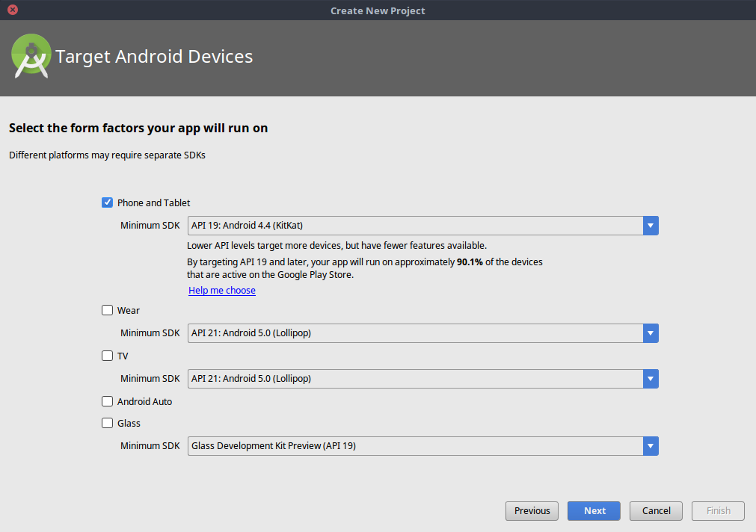
Task: Click the blue arrow on TV SDK dropdown
Action: tap(650, 378)
